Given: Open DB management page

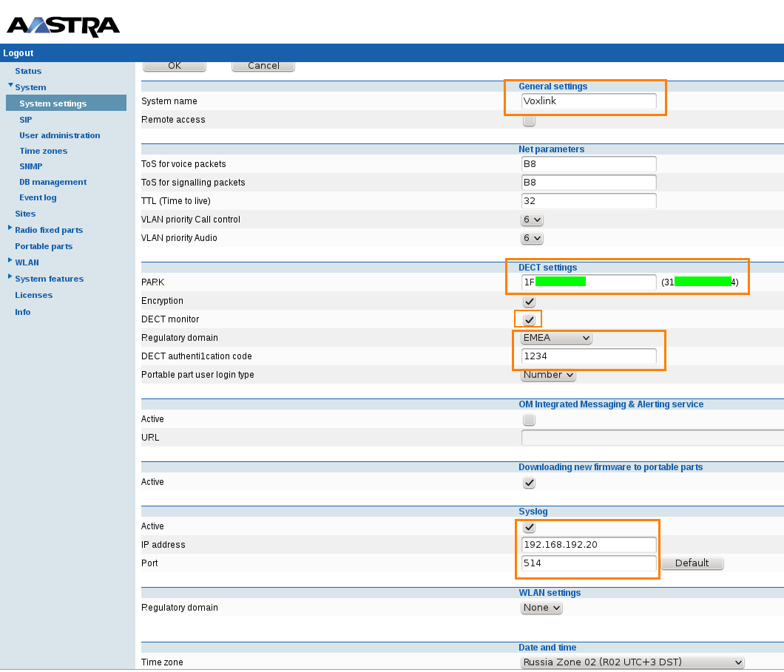Looking at the screenshot, I should pyautogui.click(x=53, y=182).
